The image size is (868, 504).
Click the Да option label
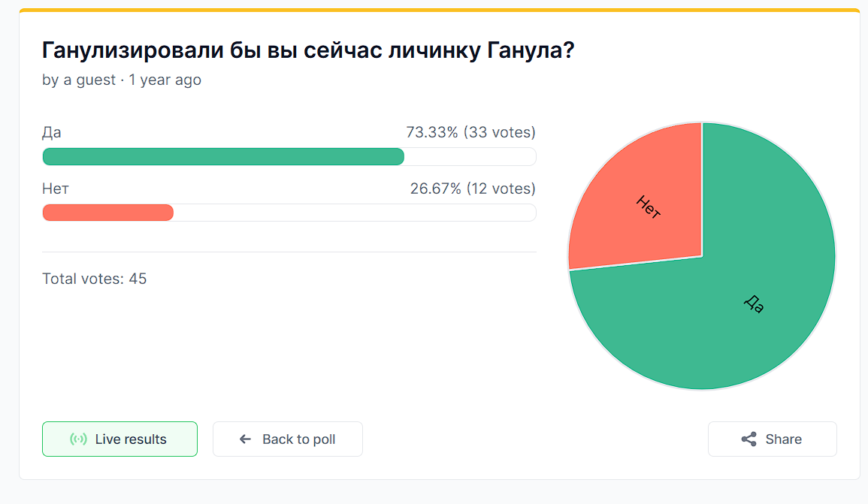52,133
